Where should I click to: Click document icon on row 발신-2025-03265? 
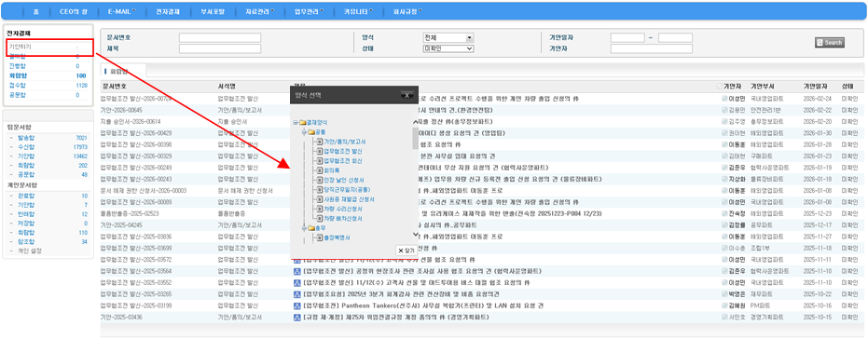click(296, 293)
